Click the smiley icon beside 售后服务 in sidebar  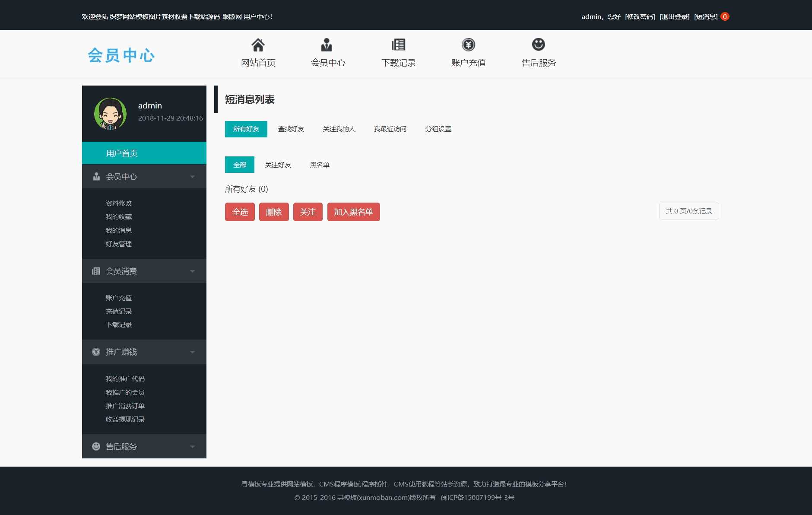coord(96,446)
